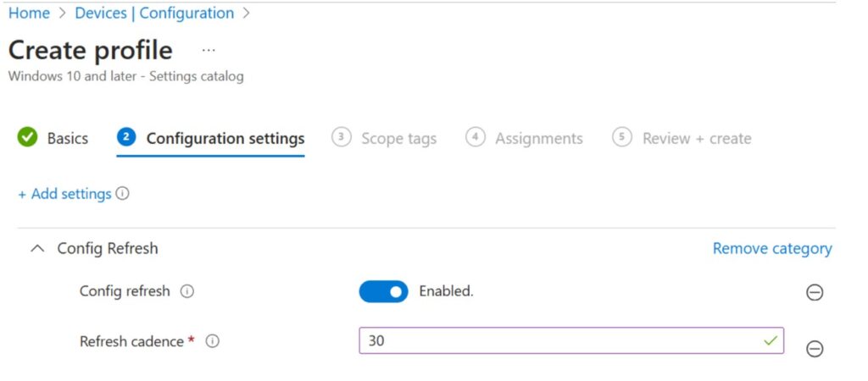Click the step 4 circle icon
This screenshot has height=381, width=868.
[x=475, y=137]
